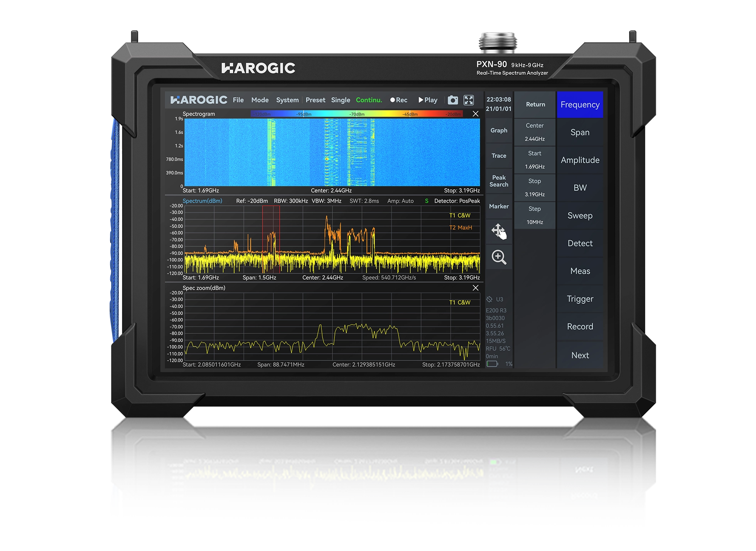Image resolution: width=756 pixels, height=551 pixels.
Task: Capture a screenshot with camera icon
Action: click(452, 100)
